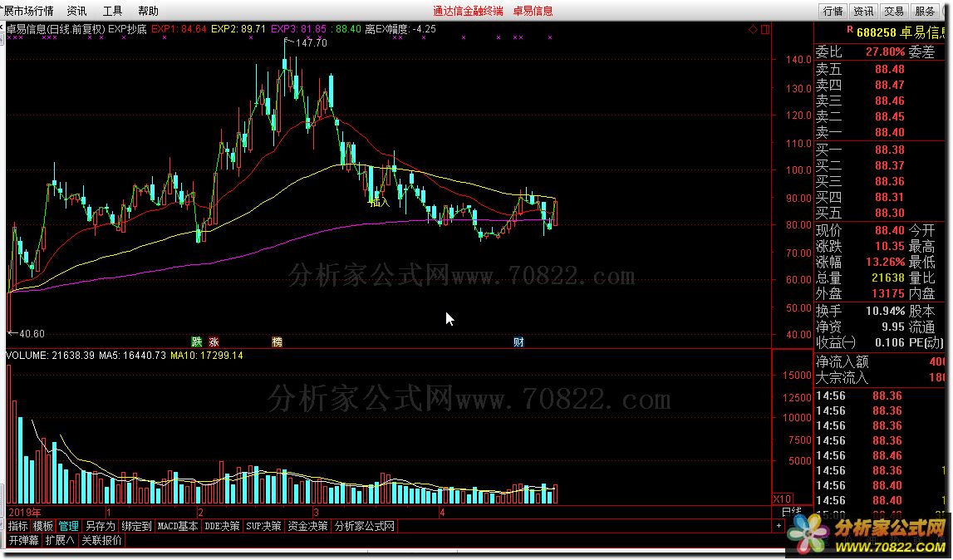Click the 另存为 tab
The height and width of the screenshot is (560, 953).
coord(101,526)
